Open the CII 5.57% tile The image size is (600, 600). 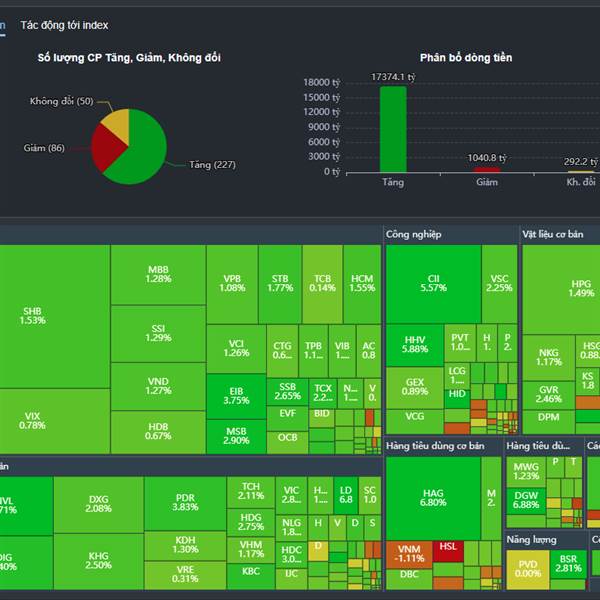(433, 284)
